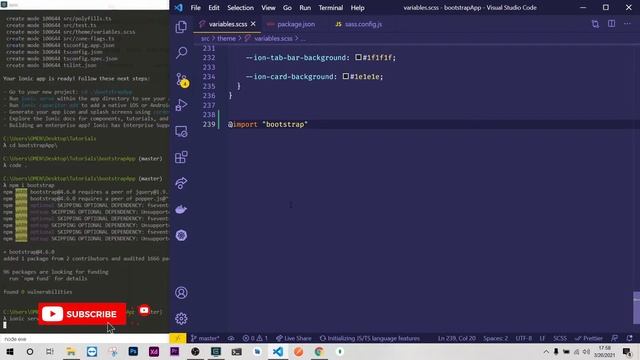Click the master branch status item
This screenshot has width=640, height=360.
click(x=205, y=338)
